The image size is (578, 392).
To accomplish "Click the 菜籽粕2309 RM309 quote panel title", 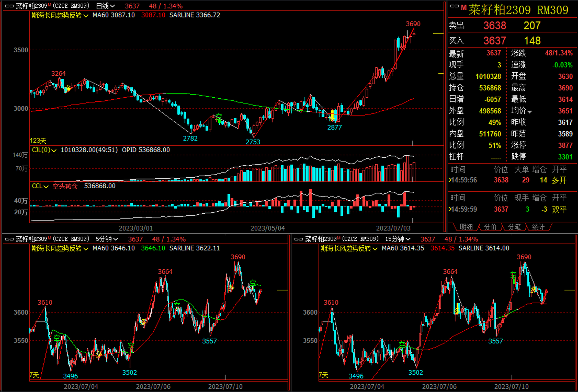I will point(518,10).
